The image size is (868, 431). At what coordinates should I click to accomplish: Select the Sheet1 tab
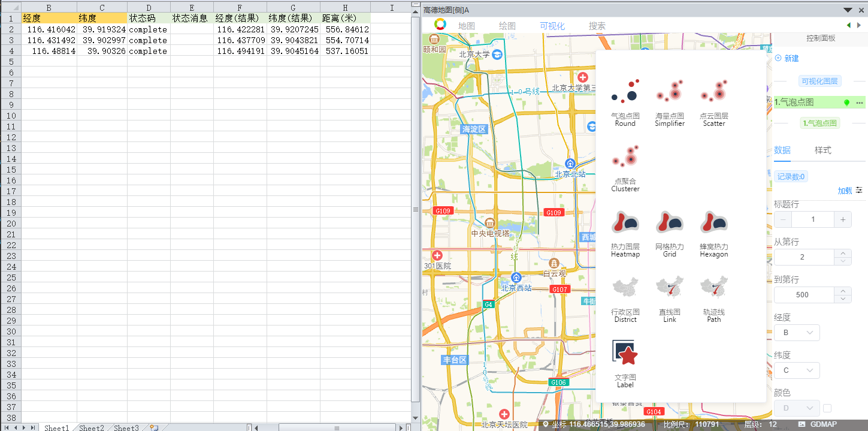(57, 427)
